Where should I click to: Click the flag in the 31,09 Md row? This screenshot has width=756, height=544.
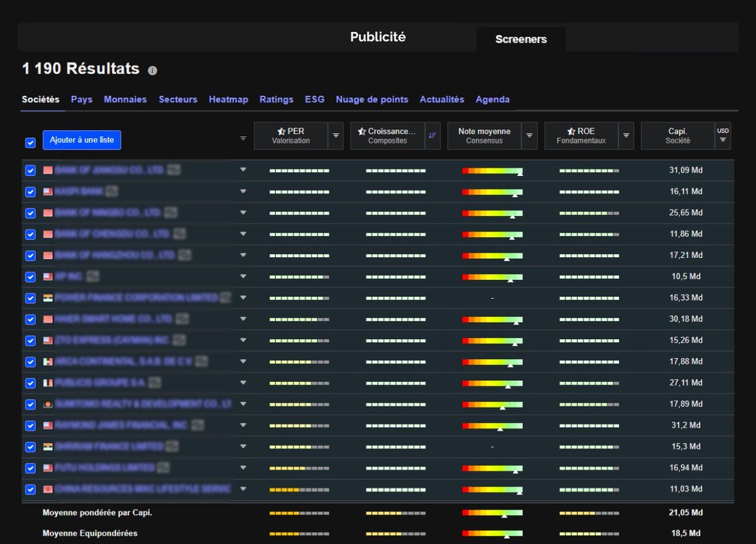point(48,170)
